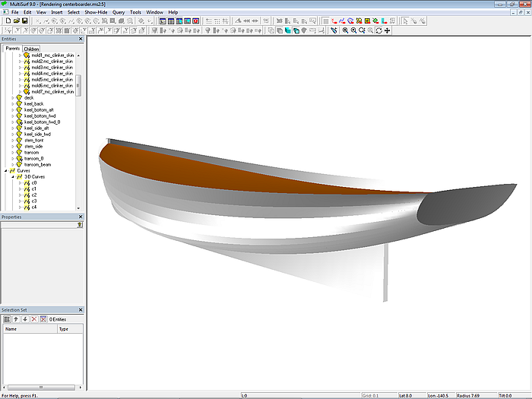532x399 pixels.
Task: Click the Open file folder icon
Action: 15,21
